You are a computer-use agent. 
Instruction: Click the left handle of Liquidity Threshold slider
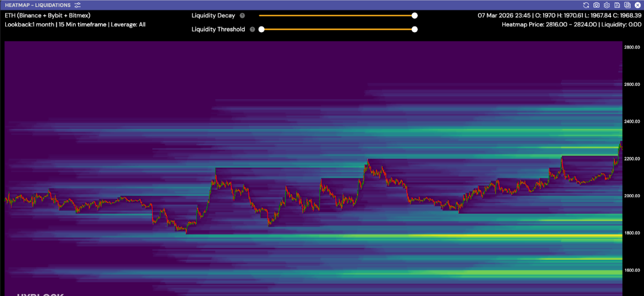click(261, 29)
